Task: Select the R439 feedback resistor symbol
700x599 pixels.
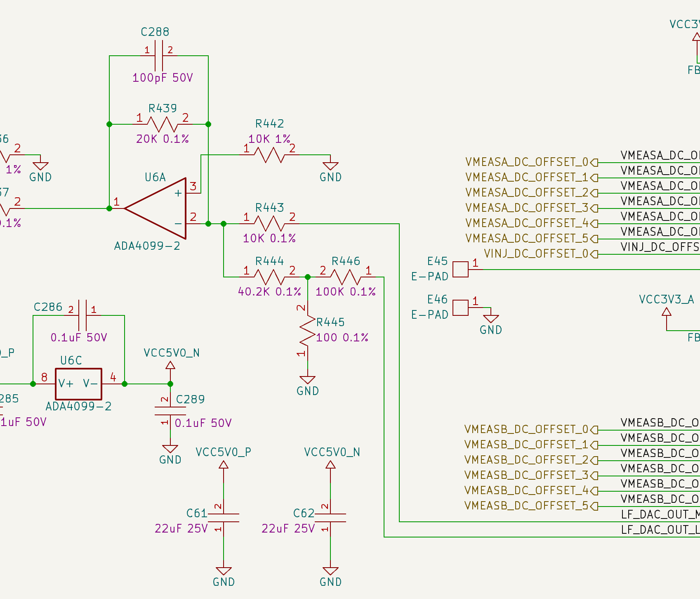Action: coord(163,124)
